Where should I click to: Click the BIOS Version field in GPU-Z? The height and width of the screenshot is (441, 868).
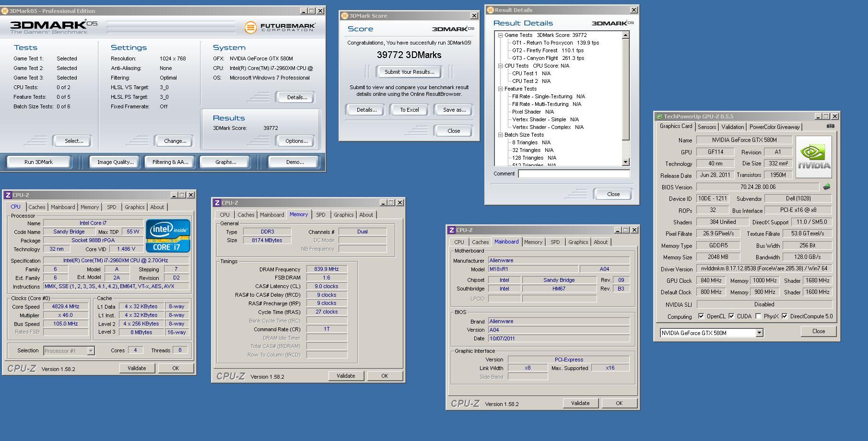tap(758, 187)
